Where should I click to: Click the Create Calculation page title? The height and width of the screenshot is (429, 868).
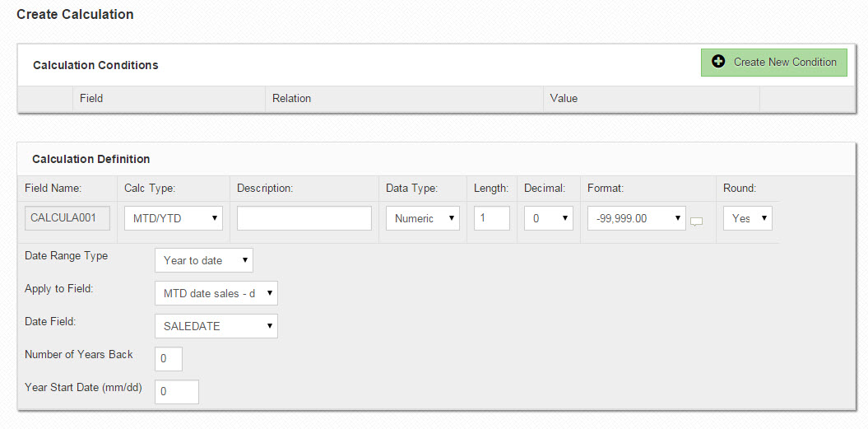tap(76, 15)
